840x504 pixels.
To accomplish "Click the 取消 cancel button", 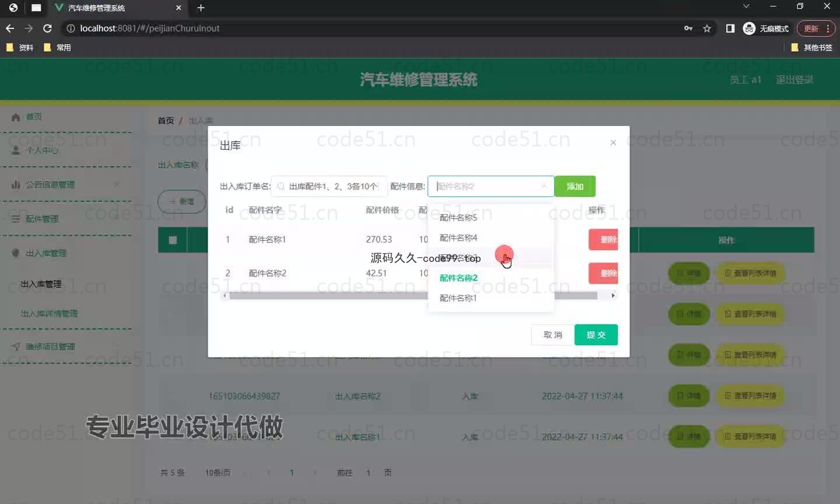I will point(552,335).
